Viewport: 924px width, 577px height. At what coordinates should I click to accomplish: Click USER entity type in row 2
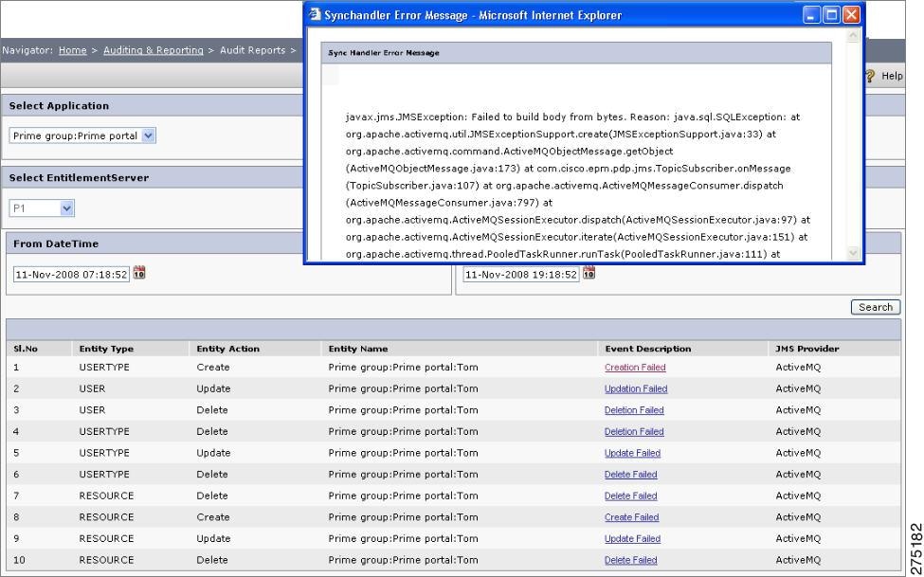tap(92, 389)
